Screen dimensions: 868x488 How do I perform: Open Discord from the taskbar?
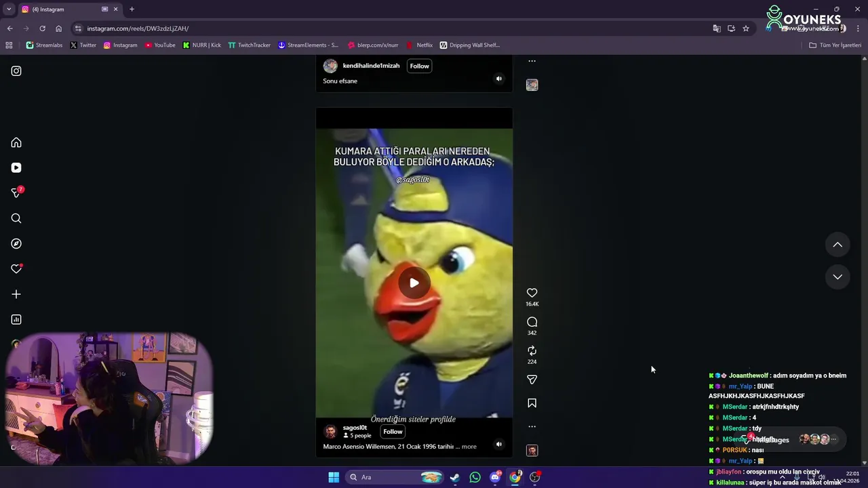coord(495,477)
